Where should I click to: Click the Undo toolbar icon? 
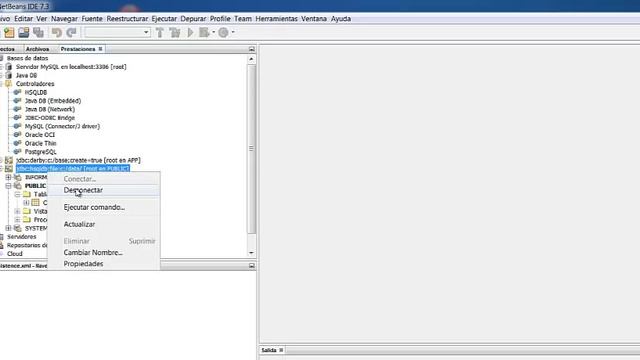point(57,32)
